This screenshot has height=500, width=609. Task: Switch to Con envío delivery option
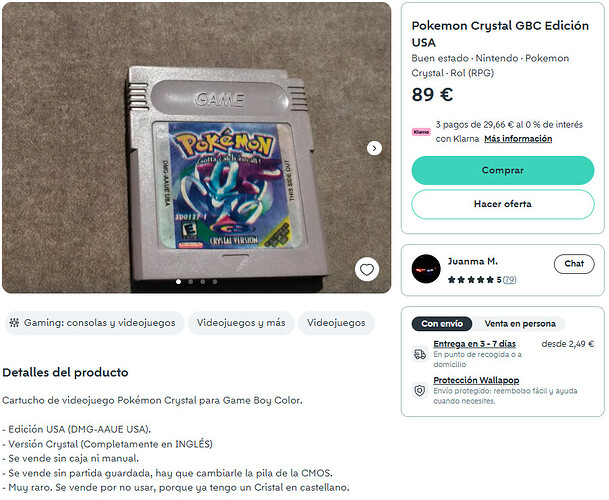pyautogui.click(x=442, y=324)
